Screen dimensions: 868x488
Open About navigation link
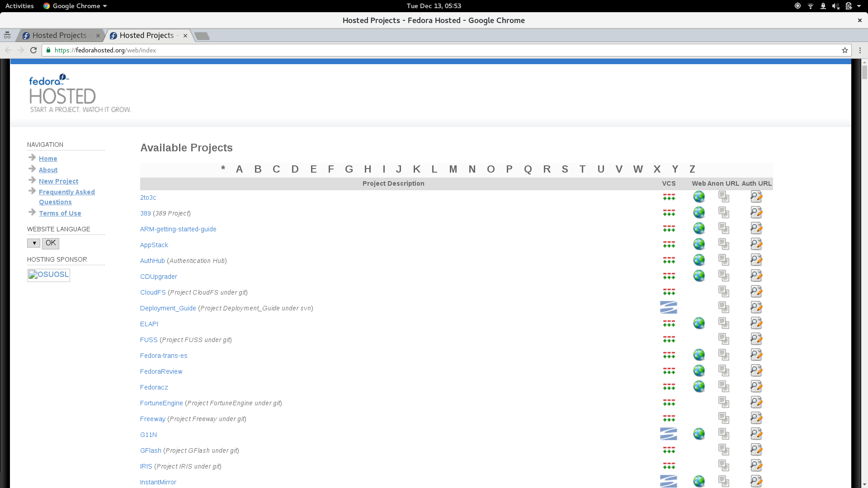(48, 170)
